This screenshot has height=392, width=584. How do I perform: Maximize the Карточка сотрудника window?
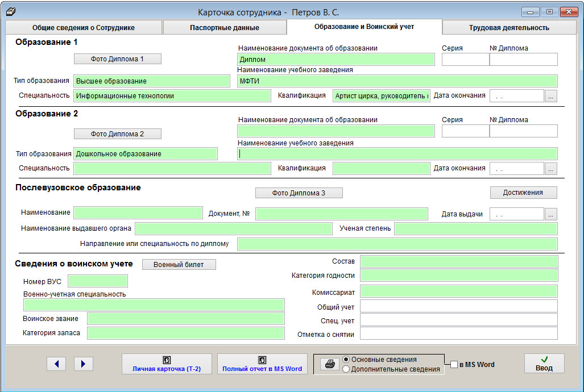(x=549, y=12)
